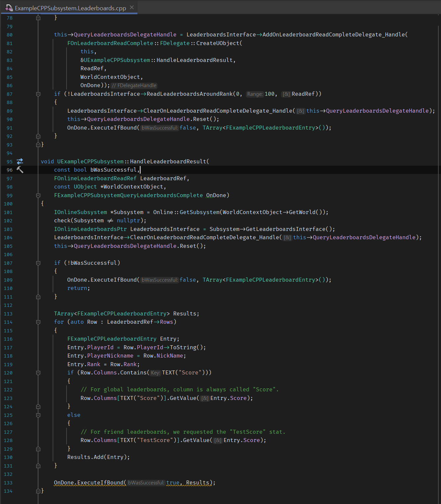Click the [&] hint on line 104
The image size is (441, 504).
(287, 238)
